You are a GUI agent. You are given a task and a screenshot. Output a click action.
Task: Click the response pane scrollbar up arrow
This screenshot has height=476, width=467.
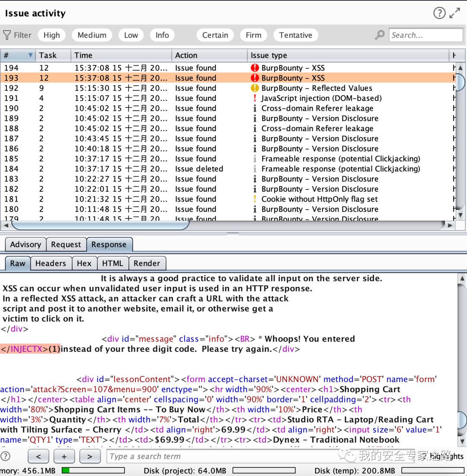pyautogui.click(x=462, y=278)
